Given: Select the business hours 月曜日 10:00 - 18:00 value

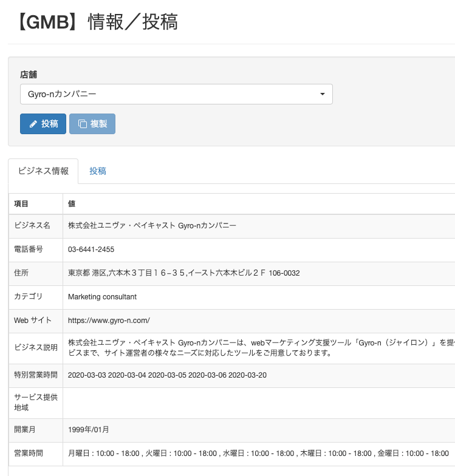Looking at the screenshot, I should [x=258, y=454].
